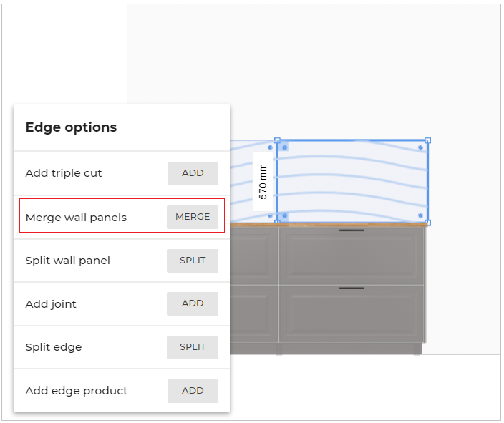The width and height of the screenshot is (504, 423).
Task: Click highlighted bottom-left edge marker inside selected panel
Action: click(x=284, y=215)
